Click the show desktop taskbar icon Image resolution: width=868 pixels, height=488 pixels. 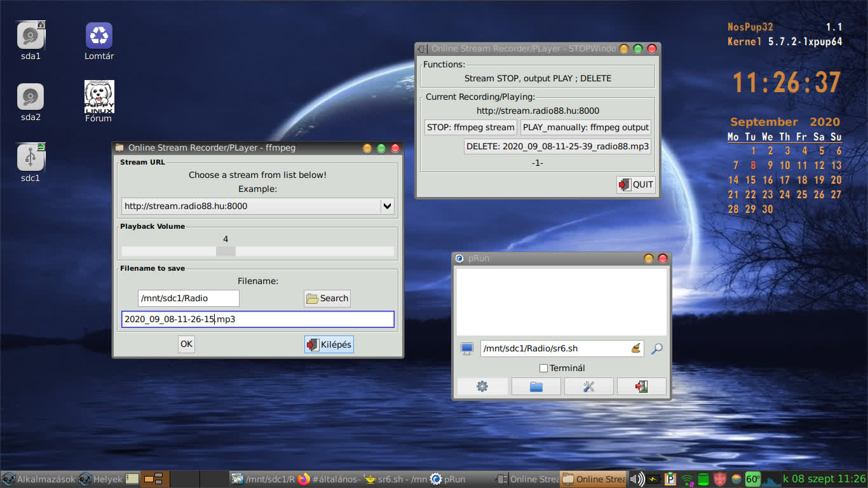click(x=132, y=479)
